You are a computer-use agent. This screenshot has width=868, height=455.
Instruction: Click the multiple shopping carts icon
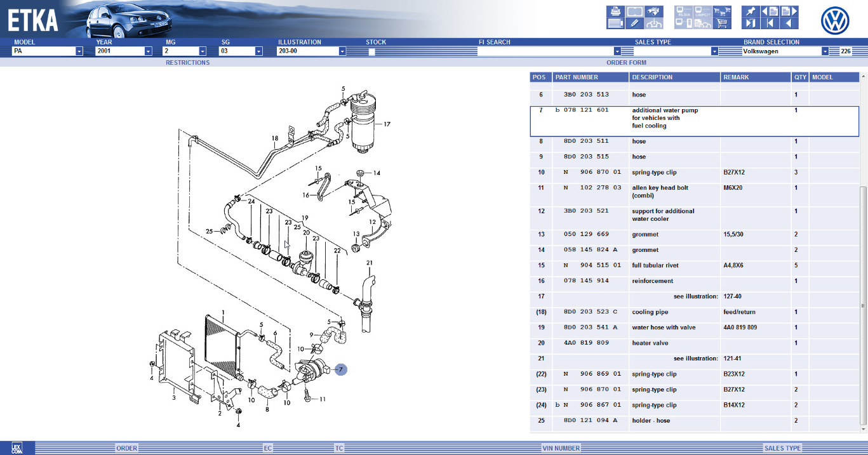coord(721,11)
